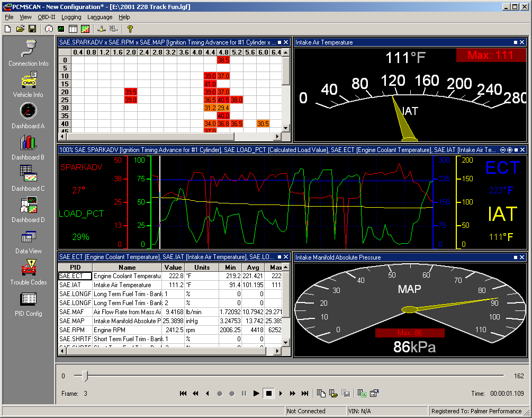Select the Engine RPM name cell
532x418 pixels.
[x=127, y=330]
